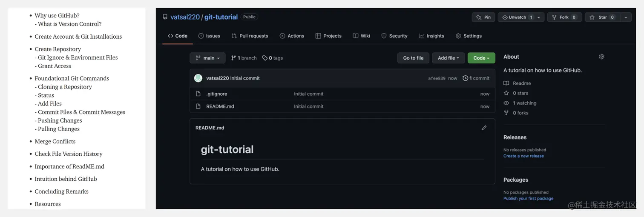Open the Insights tab
The width and height of the screenshot is (644, 217).
point(431,36)
